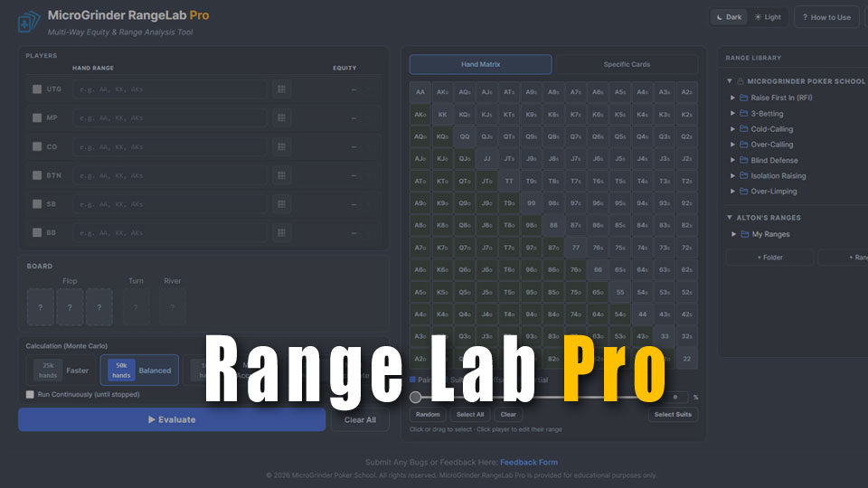The width and height of the screenshot is (868, 488).
Task: Enable the MP player checkbox
Action: 37,117
